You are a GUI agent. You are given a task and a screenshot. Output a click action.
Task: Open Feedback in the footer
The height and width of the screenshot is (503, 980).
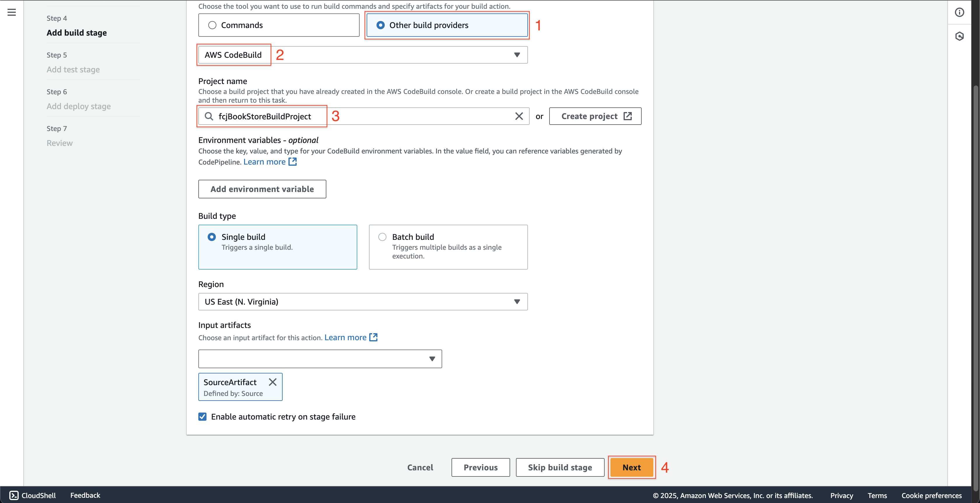coord(85,495)
